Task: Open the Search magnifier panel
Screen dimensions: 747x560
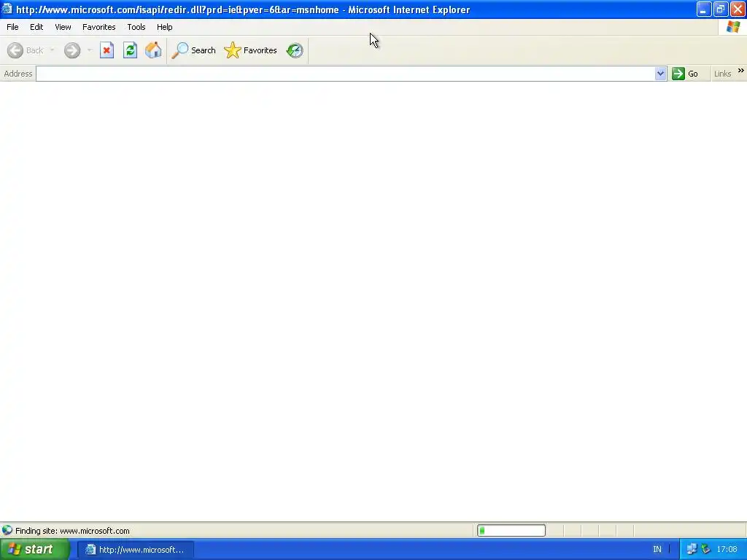Action: [x=193, y=50]
